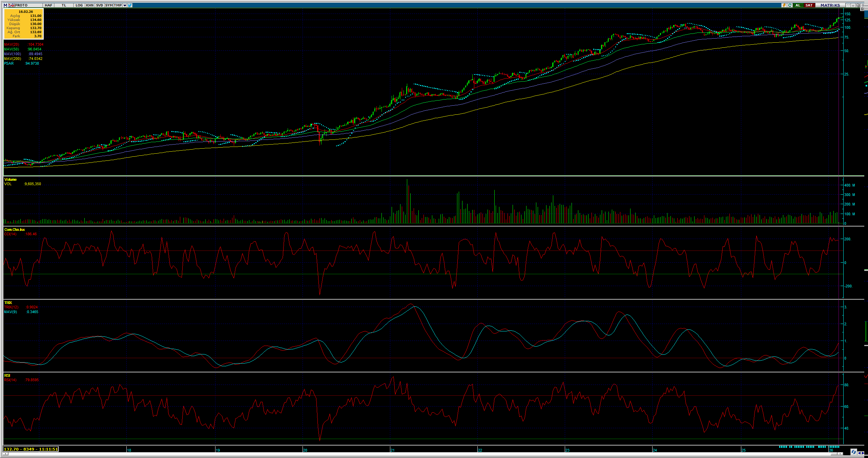
Task: Toggle the SVD option
Action: tap(99, 5)
